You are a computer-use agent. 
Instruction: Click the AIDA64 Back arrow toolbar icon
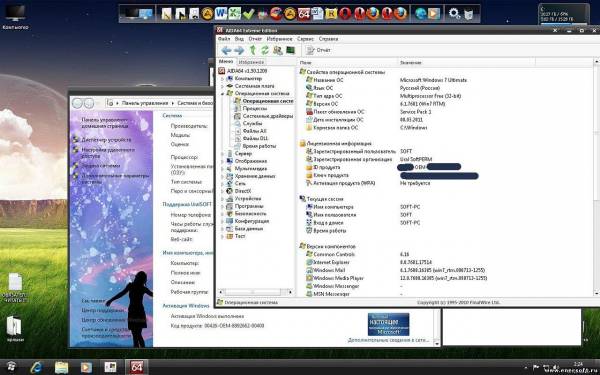(x=226, y=50)
